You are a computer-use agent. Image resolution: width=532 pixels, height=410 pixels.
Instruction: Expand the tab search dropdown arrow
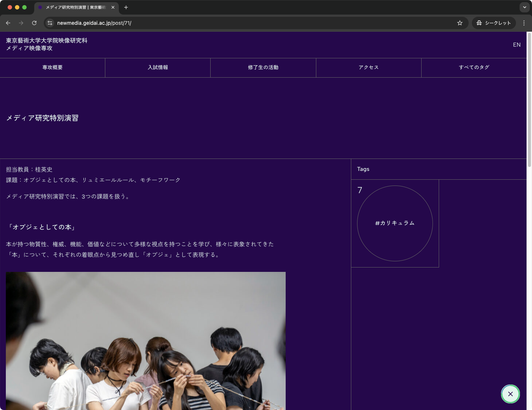click(524, 7)
